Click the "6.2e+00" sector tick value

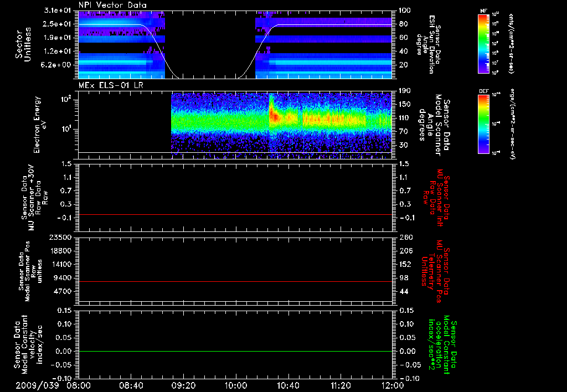(x=57, y=65)
